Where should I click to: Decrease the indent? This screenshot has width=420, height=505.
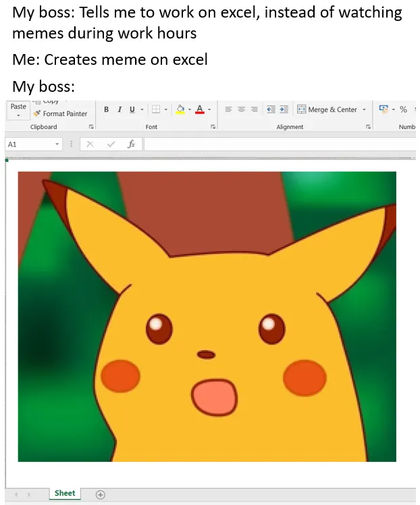pyautogui.click(x=271, y=109)
